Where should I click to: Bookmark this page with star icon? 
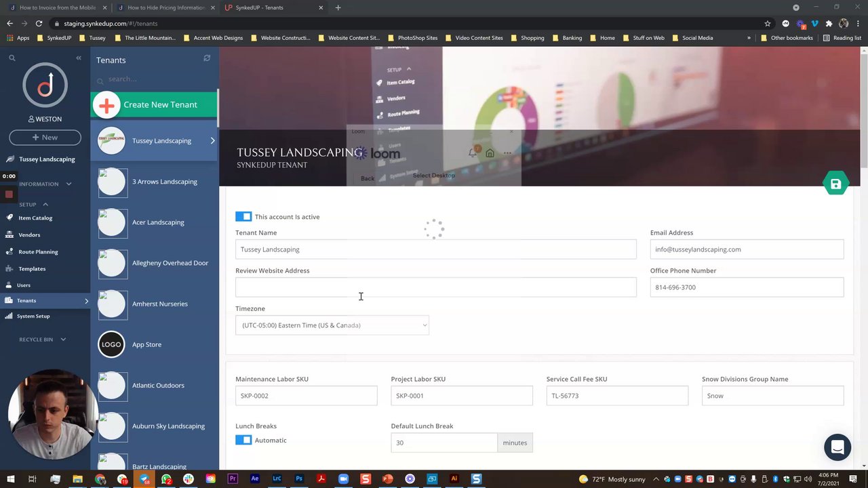point(768,23)
